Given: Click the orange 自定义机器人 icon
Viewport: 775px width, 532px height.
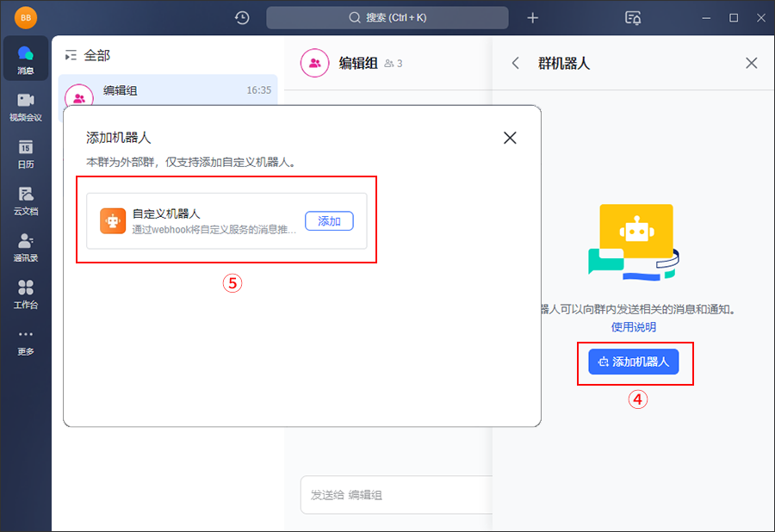Looking at the screenshot, I should pos(113,220).
